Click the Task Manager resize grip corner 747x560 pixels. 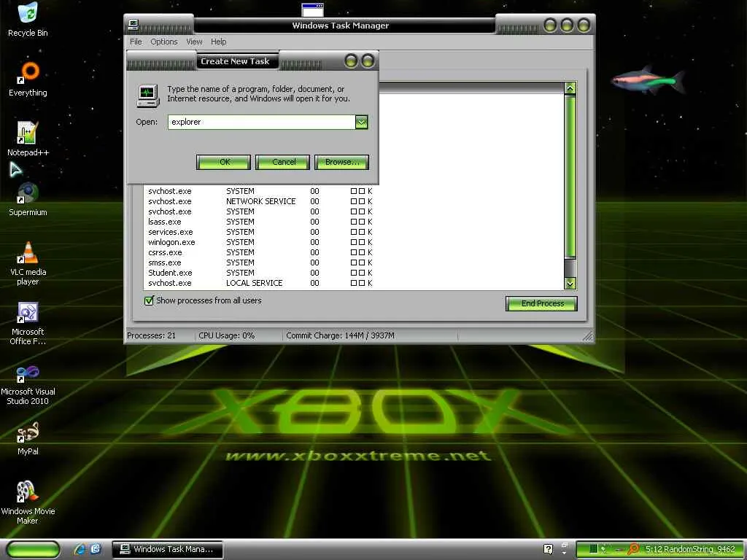[x=589, y=337]
